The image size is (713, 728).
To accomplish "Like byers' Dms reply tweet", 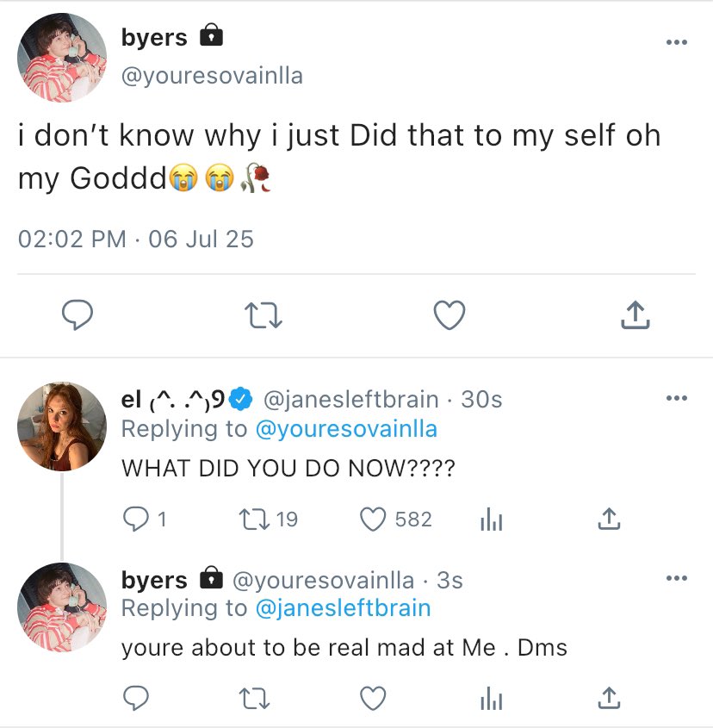I will (372, 699).
